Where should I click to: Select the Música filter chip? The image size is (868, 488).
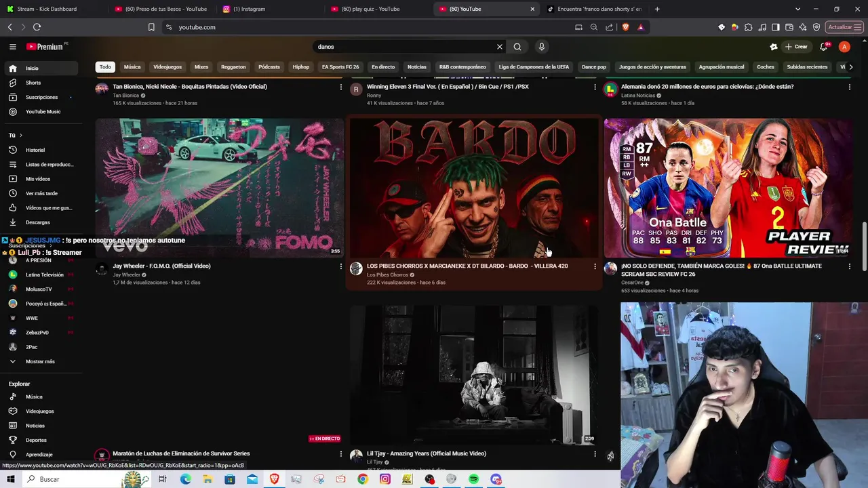[x=132, y=67]
